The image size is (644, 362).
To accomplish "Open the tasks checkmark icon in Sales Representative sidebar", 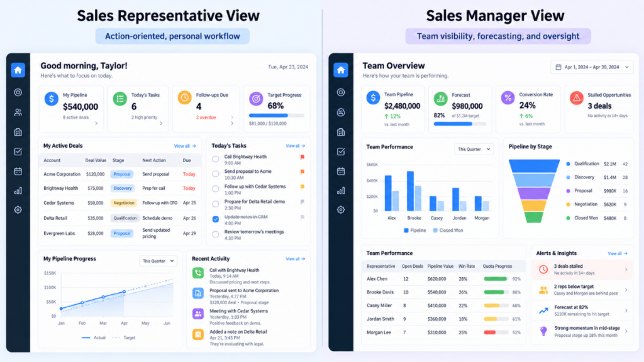I will click(x=18, y=151).
